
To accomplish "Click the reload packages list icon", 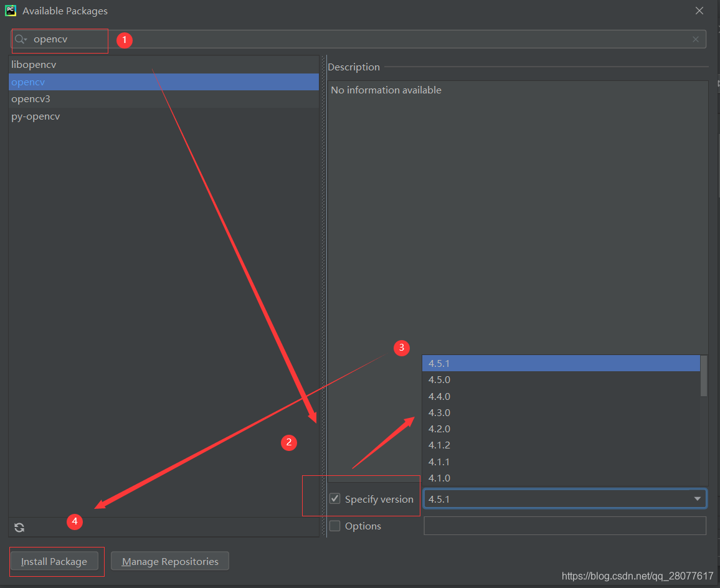I will 19,528.
